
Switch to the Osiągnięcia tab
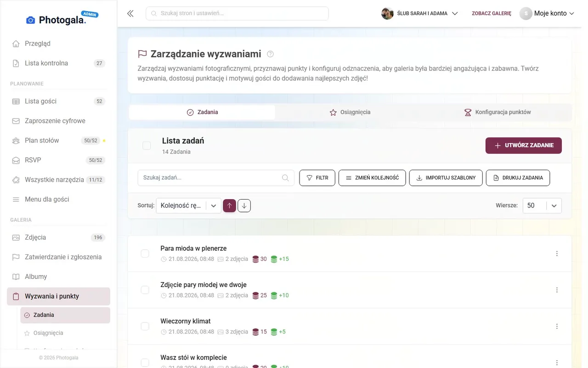(x=350, y=112)
